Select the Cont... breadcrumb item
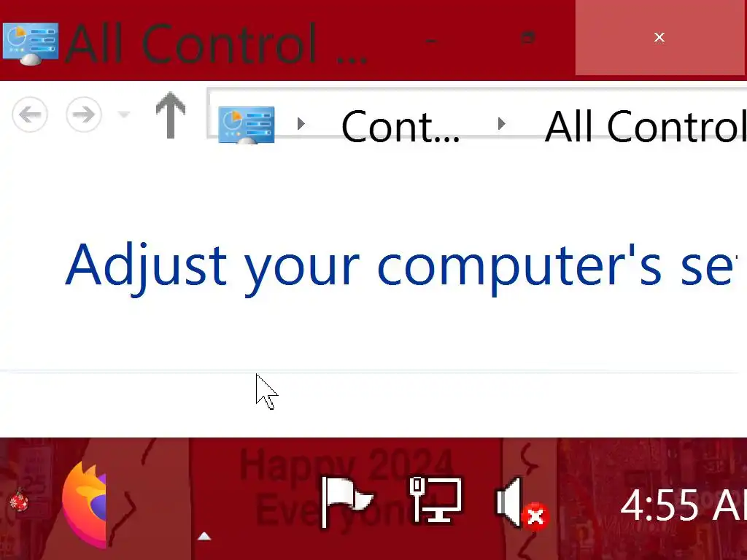This screenshot has height=560, width=747. pyautogui.click(x=400, y=126)
